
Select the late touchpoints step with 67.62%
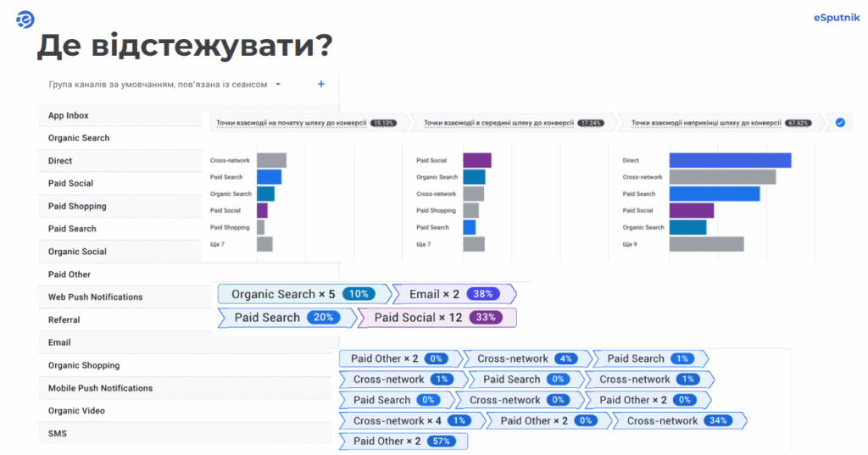(x=721, y=123)
